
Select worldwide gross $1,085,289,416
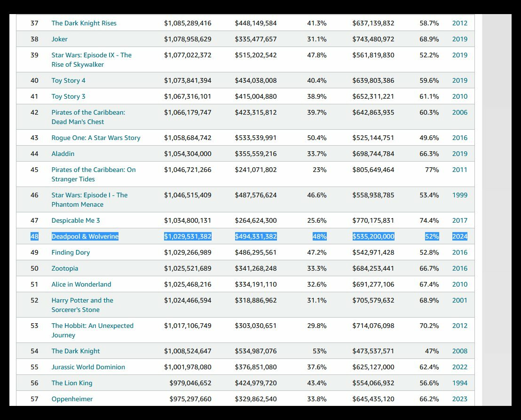188,23
